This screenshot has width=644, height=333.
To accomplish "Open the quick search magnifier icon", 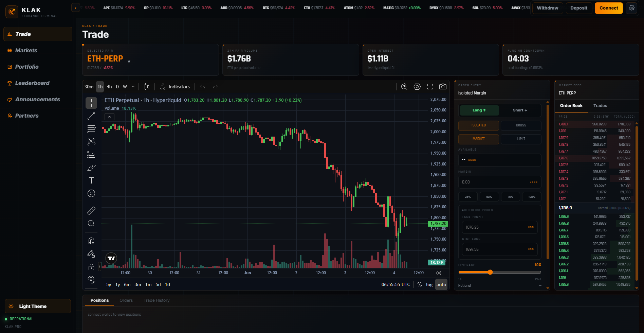I will pos(404,87).
